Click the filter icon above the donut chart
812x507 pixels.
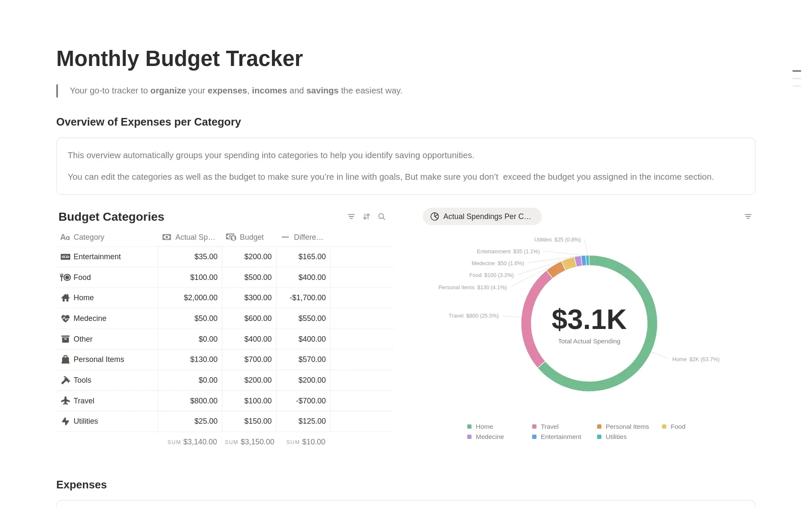[748, 217]
